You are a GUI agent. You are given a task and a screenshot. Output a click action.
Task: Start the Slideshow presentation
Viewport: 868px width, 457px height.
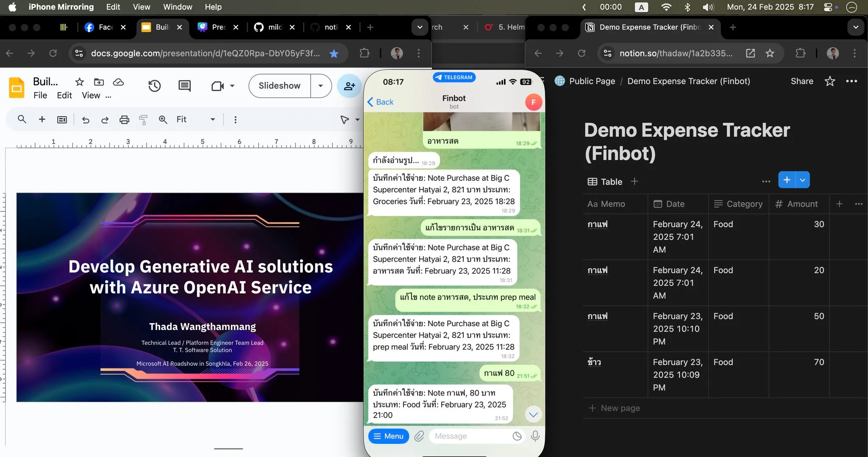pyautogui.click(x=280, y=86)
